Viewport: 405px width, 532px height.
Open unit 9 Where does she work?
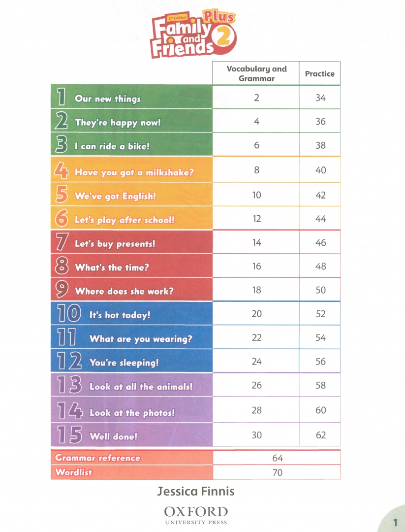pos(131,290)
